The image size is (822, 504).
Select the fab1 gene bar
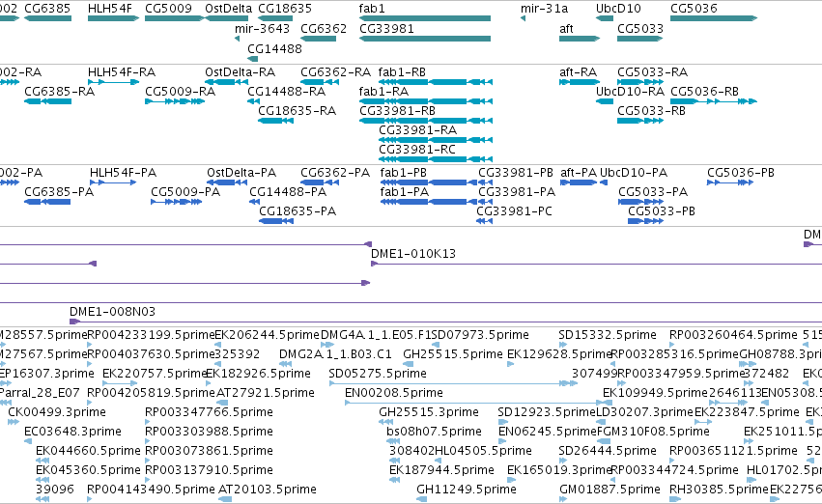(425, 18)
